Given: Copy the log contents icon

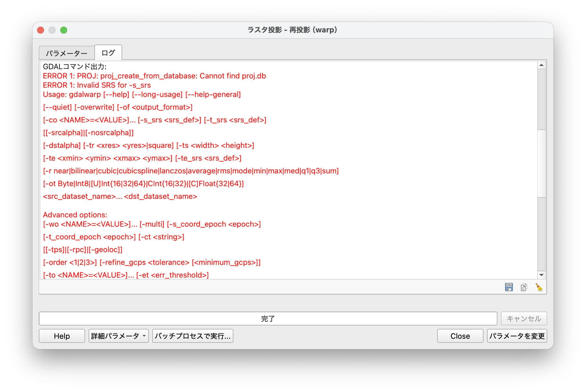Looking at the screenshot, I should click(x=524, y=287).
